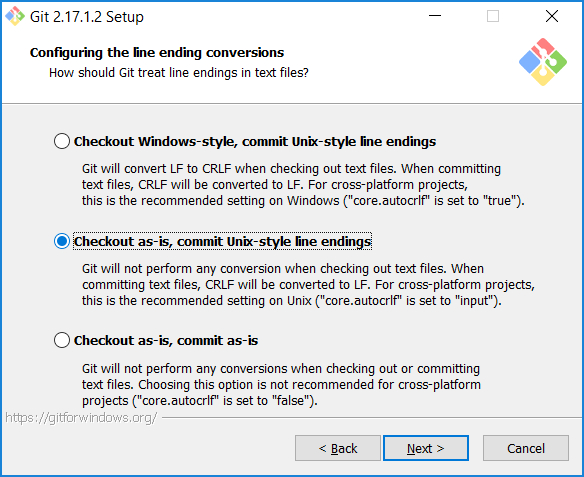
Task: Click the disabled maximize window icon
Action: pos(493,16)
